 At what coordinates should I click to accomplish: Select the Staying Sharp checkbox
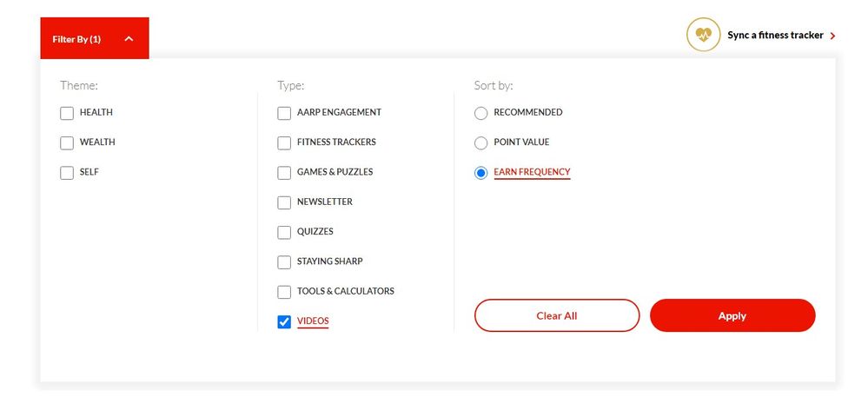click(284, 262)
